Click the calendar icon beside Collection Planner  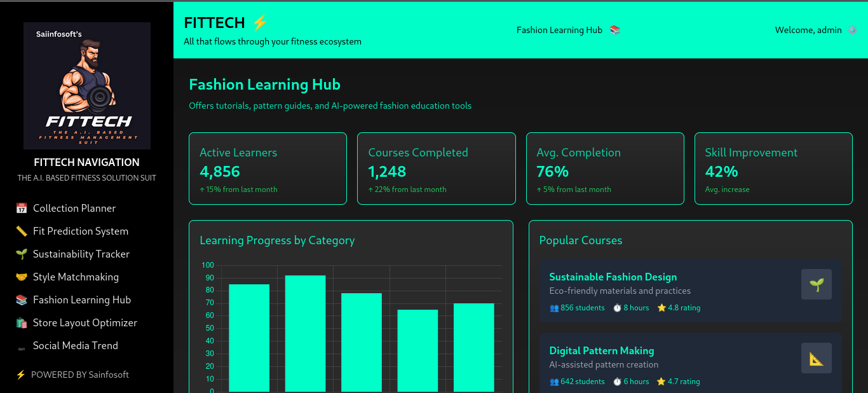click(x=22, y=209)
